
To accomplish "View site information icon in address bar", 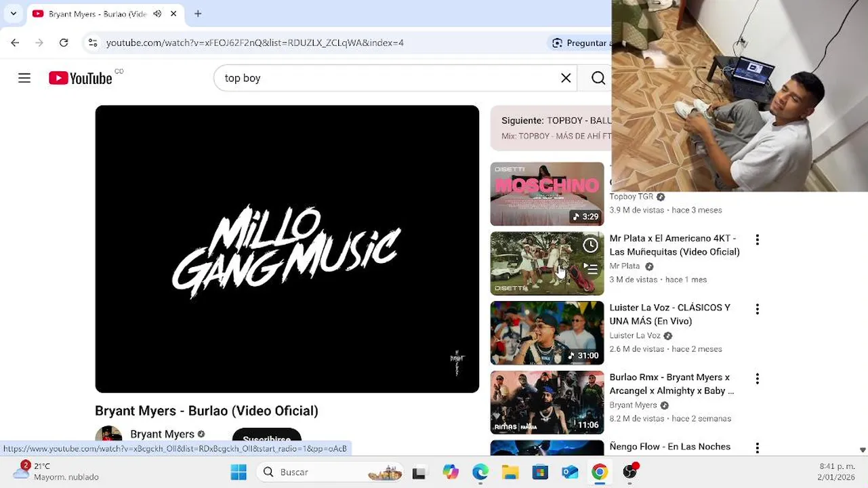I will pos(93,43).
